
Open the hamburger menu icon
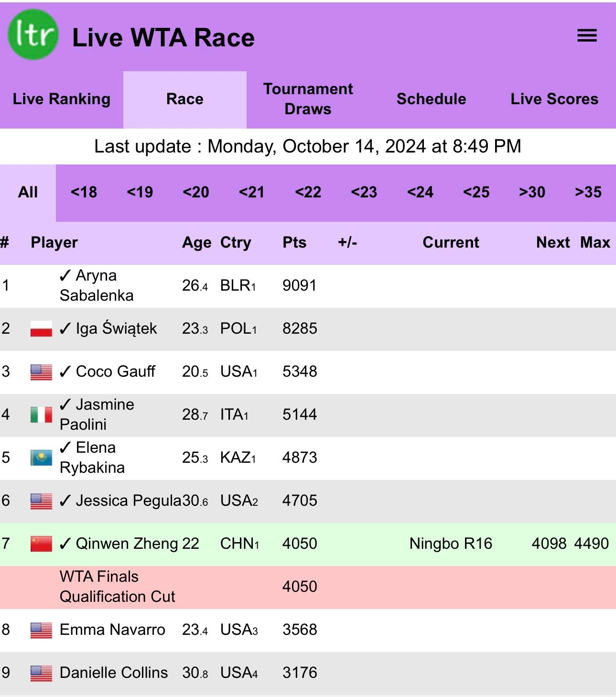(587, 35)
